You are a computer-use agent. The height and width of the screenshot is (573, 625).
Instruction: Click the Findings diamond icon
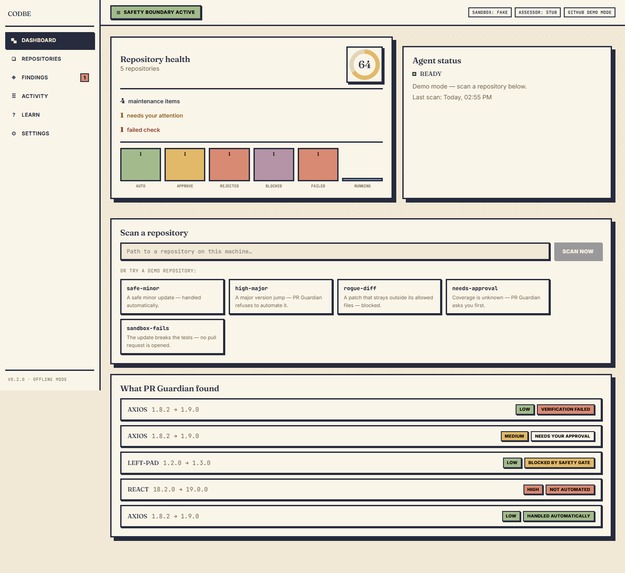tap(14, 77)
